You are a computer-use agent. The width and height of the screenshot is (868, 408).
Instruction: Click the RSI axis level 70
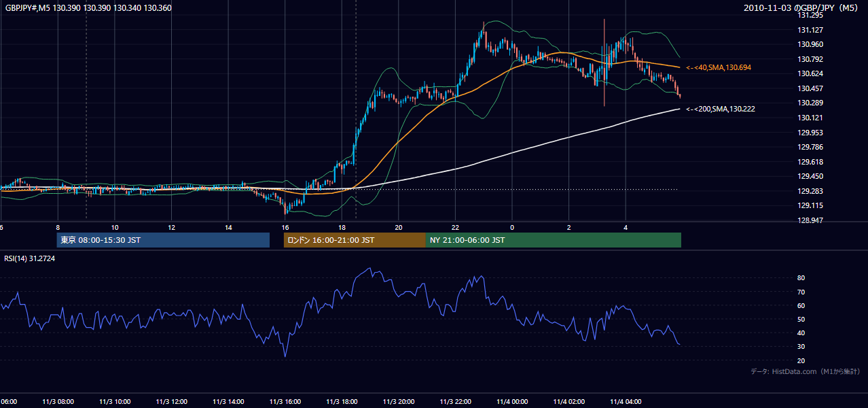pyautogui.click(x=801, y=292)
